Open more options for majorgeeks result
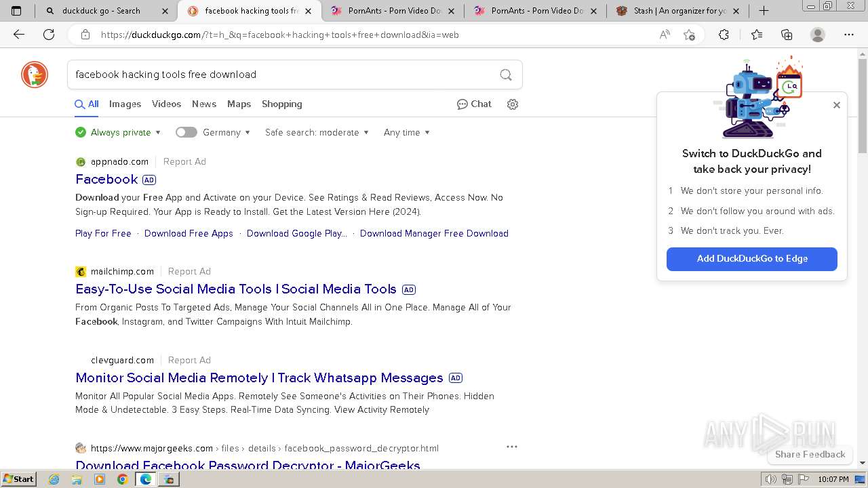Viewport: 868px width, 488px height. [x=512, y=447]
